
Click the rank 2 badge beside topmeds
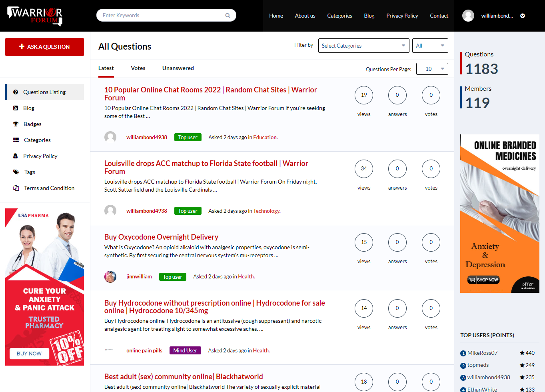click(x=463, y=366)
